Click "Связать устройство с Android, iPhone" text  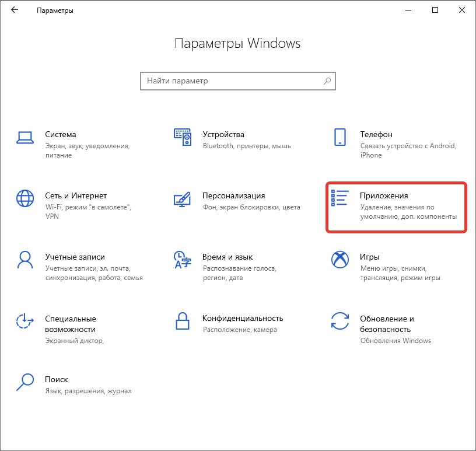[408, 151]
